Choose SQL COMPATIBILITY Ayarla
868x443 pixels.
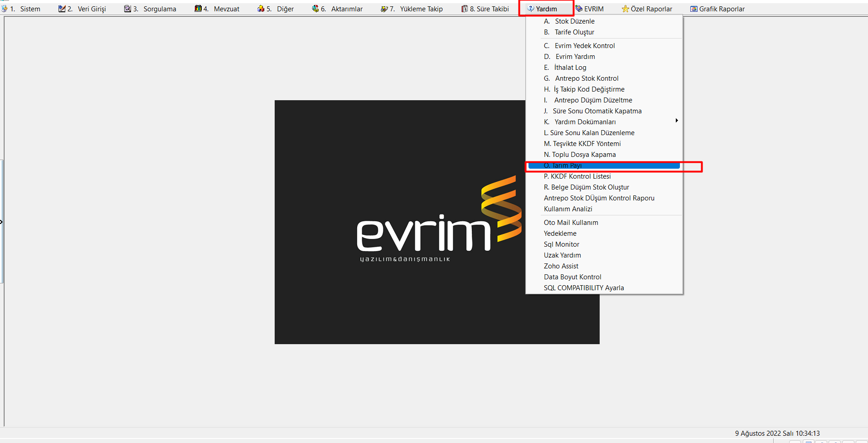604,288
